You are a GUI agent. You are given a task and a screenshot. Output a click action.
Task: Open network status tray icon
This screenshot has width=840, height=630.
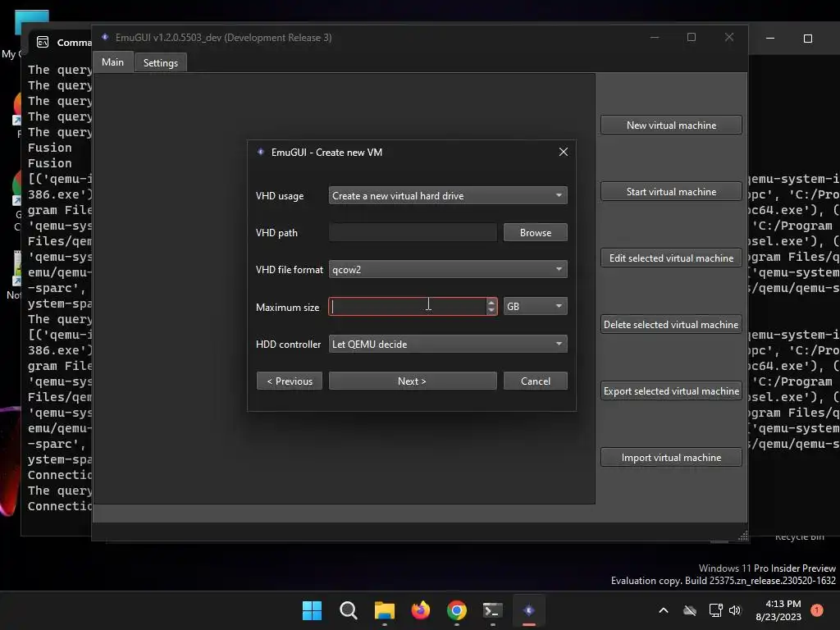click(x=715, y=610)
